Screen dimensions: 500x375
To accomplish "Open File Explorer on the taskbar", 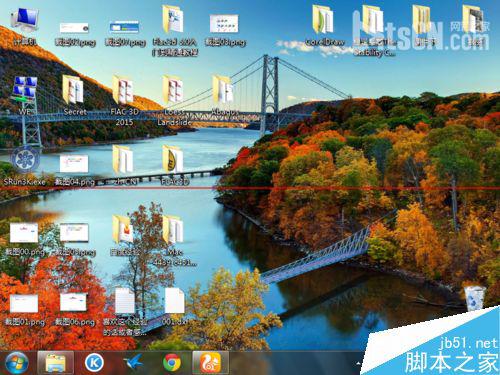I will 56,363.
